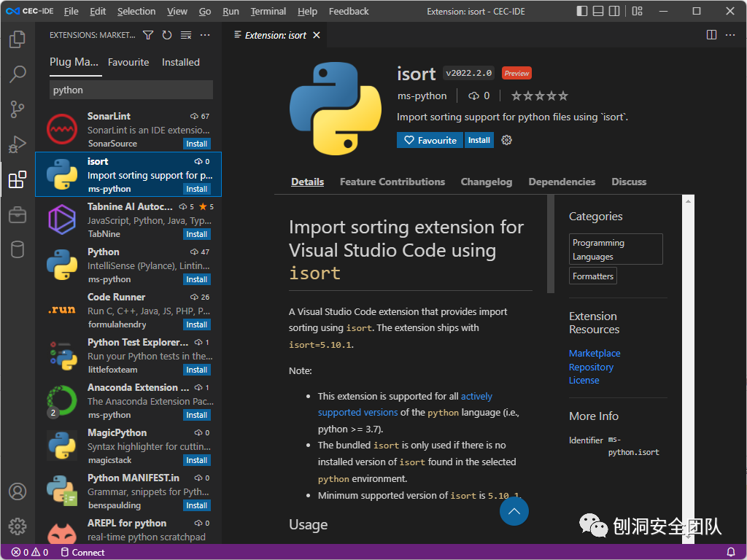Open the Go menu
This screenshot has width=747, height=560.
click(205, 11)
